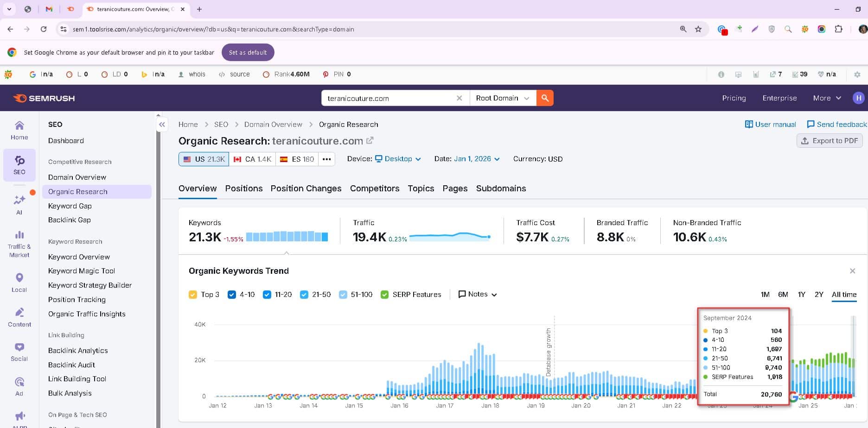
Task: Open the Date Jan 1, 2026 dropdown
Action: [x=477, y=159]
